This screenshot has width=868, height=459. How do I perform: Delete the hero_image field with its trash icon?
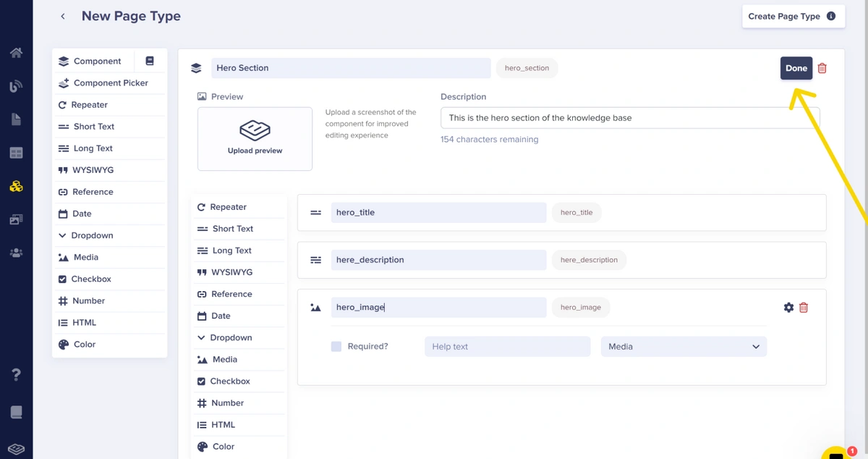(804, 308)
